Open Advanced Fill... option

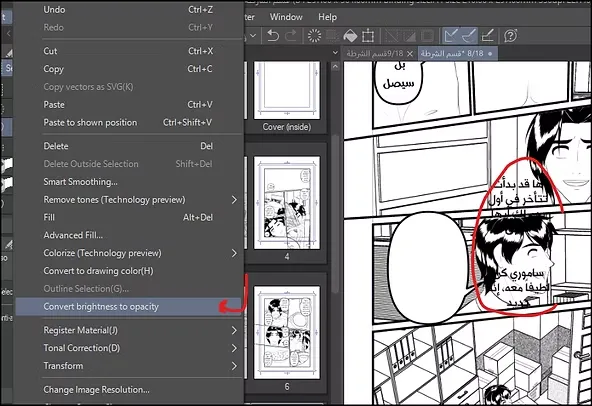[128, 235]
